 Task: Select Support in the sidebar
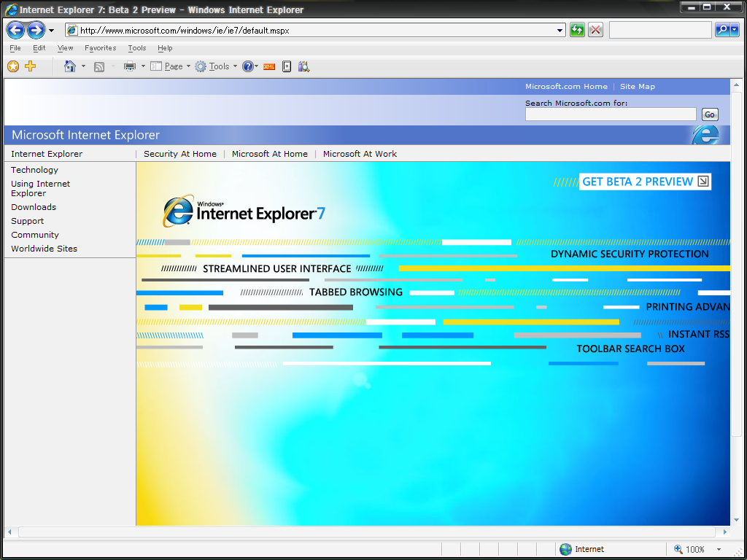pyautogui.click(x=27, y=221)
